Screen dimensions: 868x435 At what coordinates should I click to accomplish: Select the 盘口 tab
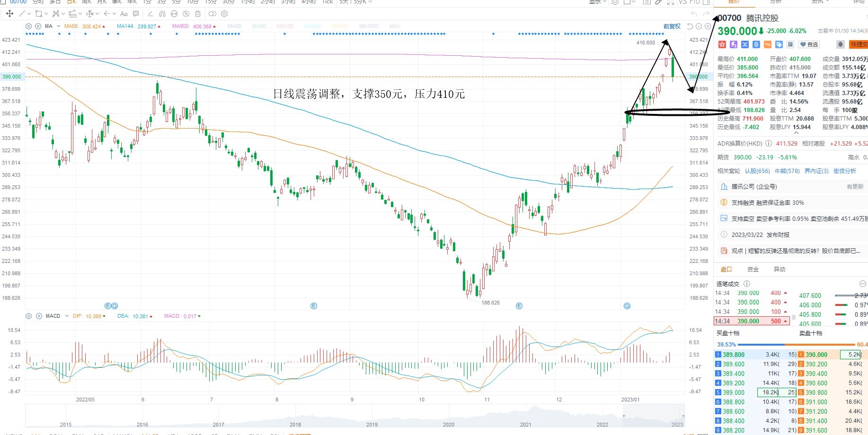click(x=726, y=270)
